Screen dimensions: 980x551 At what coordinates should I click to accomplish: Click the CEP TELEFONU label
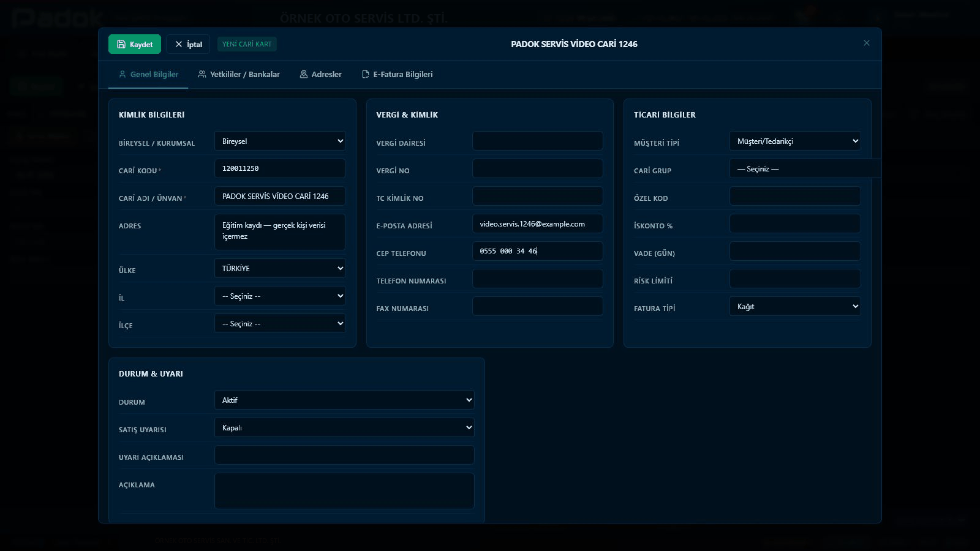click(401, 253)
